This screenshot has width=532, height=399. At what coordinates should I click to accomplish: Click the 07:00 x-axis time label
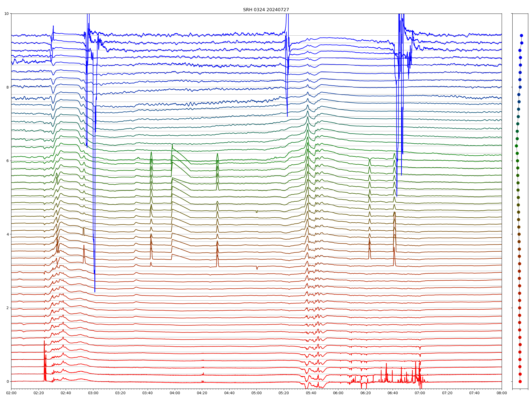420,393
